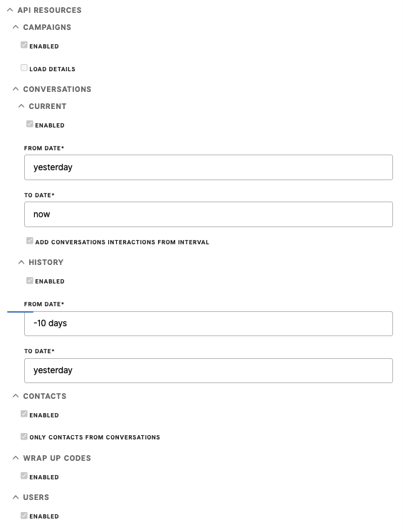Toggle Enabled checkbox under History
The height and width of the screenshot is (532, 403).
(x=30, y=281)
